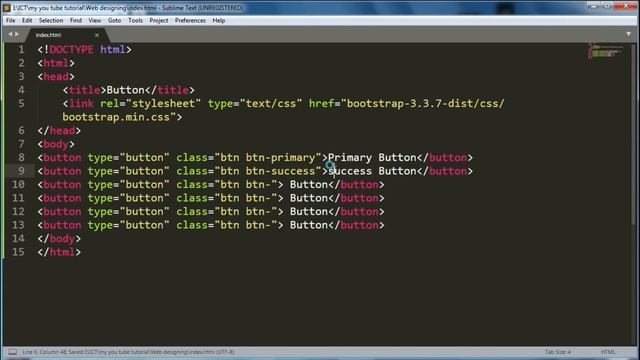The height and width of the screenshot is (360, 640).
Task: Click 'btn btn-success' class value on line 9
Action: [x=268, y=171]
